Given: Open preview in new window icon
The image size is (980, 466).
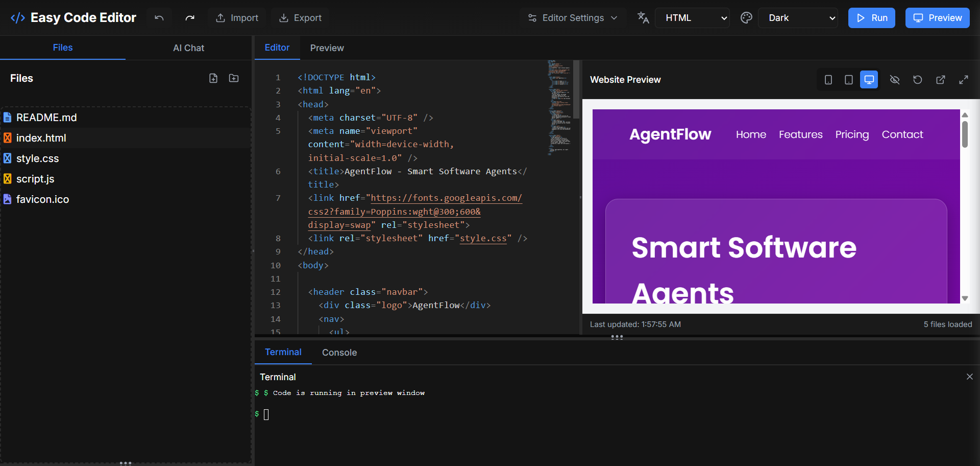Looking at the screenshot, I should (941, 80).
